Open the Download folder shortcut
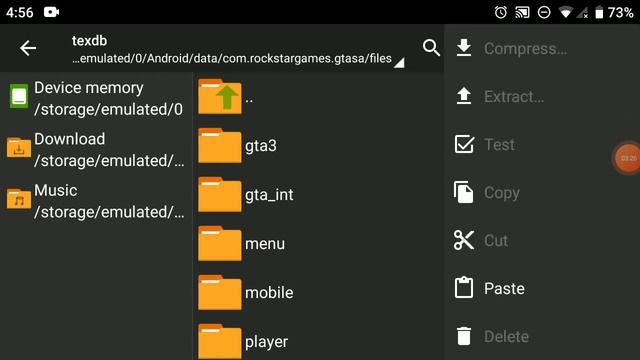 point(96,150)
